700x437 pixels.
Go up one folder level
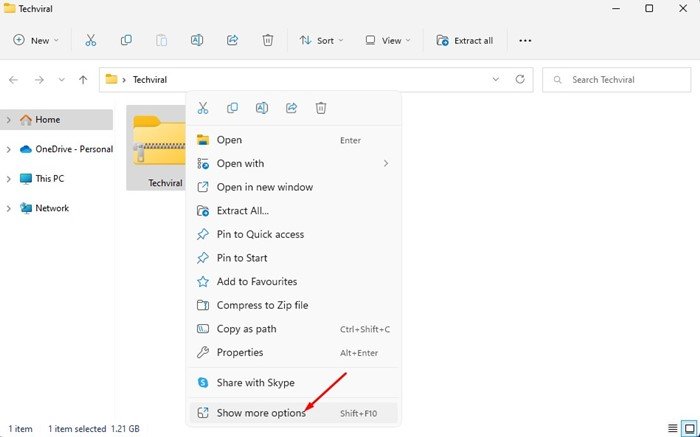point(83,80)
